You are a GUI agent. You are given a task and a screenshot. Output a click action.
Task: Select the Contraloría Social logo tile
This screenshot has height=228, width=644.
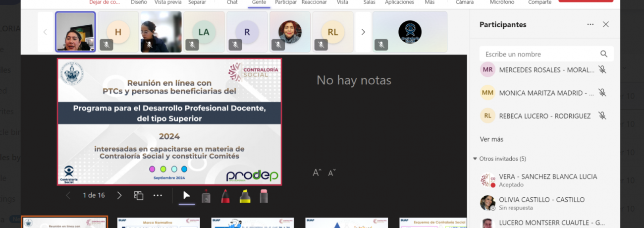(410, 32)
